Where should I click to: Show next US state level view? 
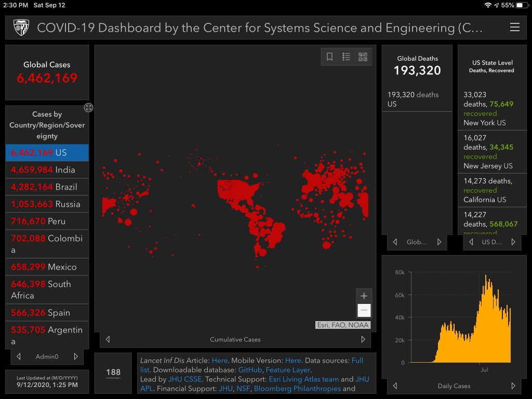click(513, 242)
